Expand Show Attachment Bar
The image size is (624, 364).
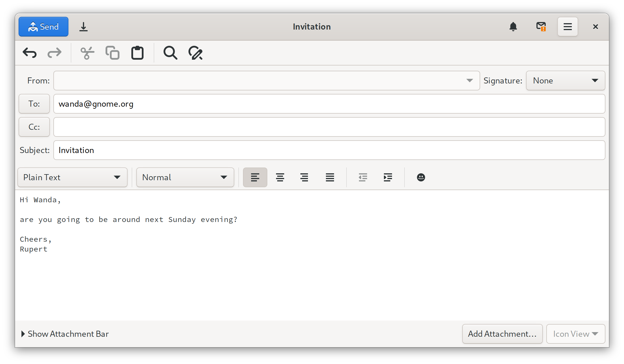click(x=65, y=334)
